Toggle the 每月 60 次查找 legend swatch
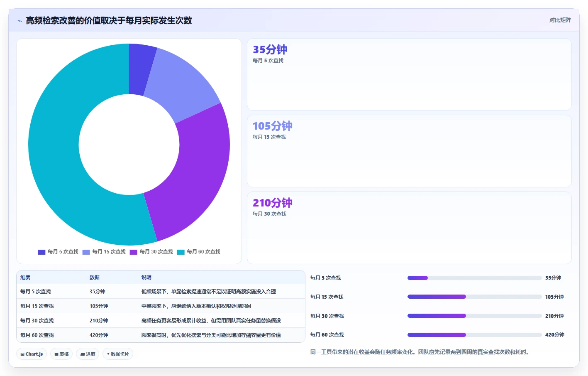 click(181, 252)
